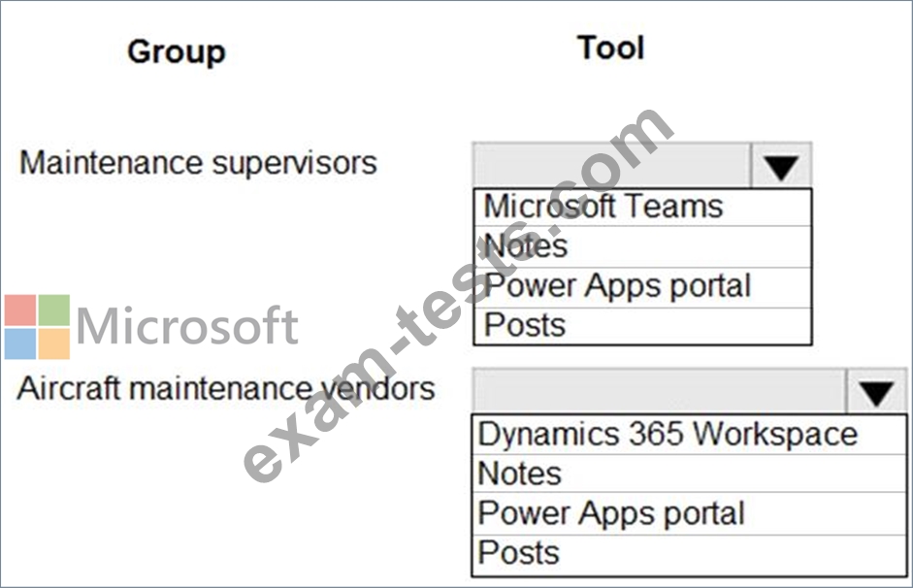913x588 pixels.
Task: Click the green square of Microsoft logo
Action: click(54, 310)
